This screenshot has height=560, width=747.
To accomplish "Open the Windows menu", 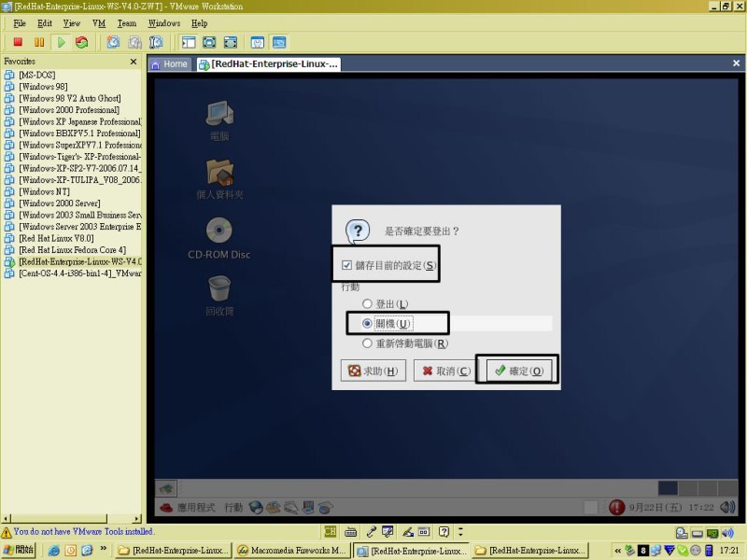I will [x=164, y=23].
